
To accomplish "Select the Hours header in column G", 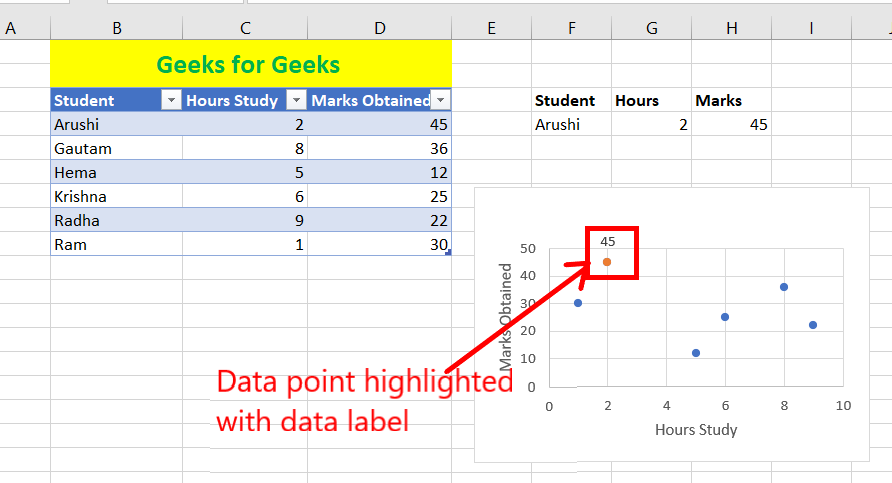I will click(652, 100).
